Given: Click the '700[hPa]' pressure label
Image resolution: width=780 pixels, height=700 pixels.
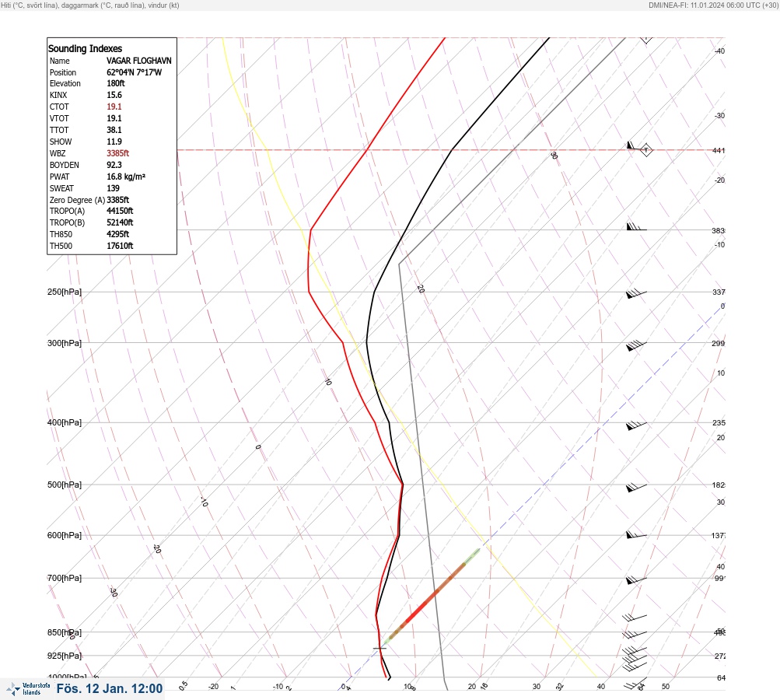Looking at the screenshot, I should pos(65,578).
